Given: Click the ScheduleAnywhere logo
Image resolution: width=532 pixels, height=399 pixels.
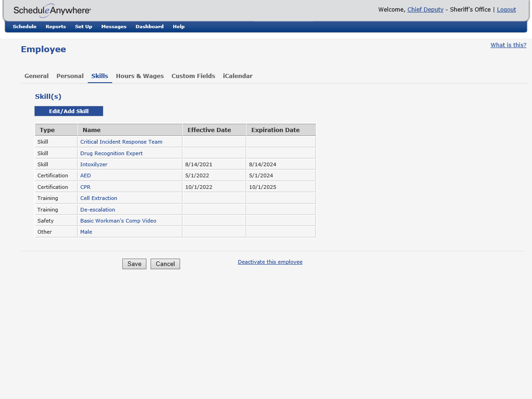Looking at the screenshot, I should point(52,10).
